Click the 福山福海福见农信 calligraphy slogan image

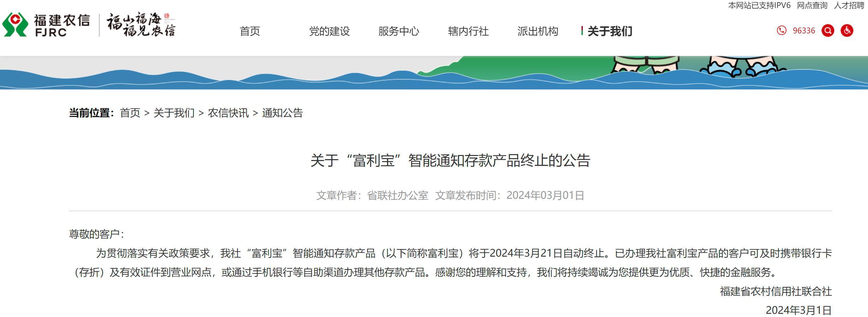click(141, 24)
